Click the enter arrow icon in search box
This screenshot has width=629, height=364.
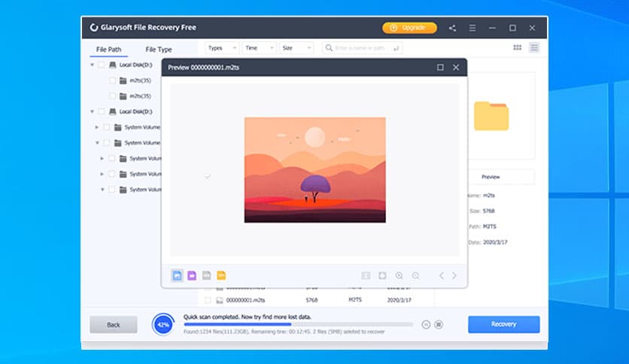point(396,48)
